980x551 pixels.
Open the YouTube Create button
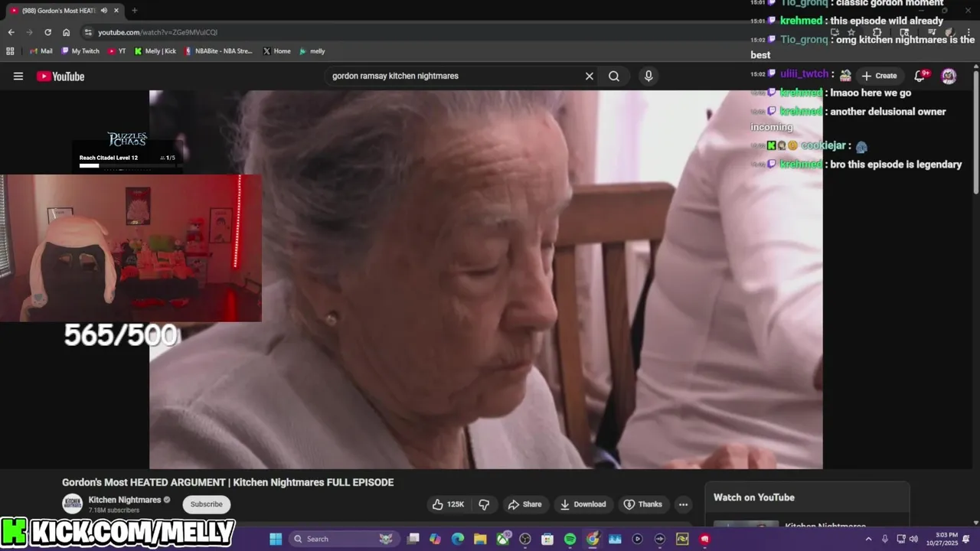[x=879, y=76]
